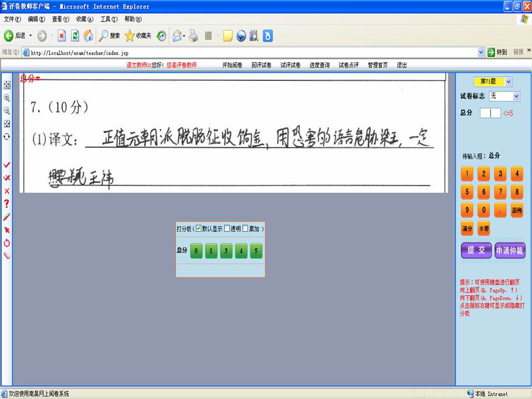
Task: Uncheck the 默认显示 checkbox
Action: point(199,228)
